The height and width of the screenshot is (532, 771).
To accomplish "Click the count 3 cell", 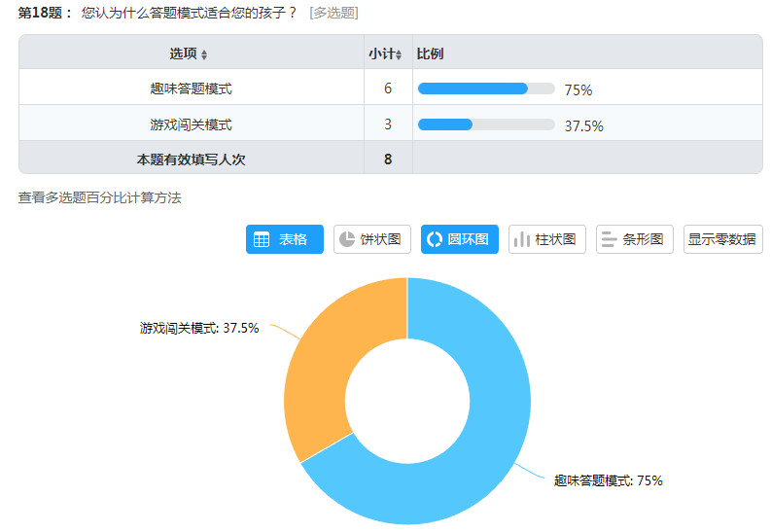I will click(388, 124).
